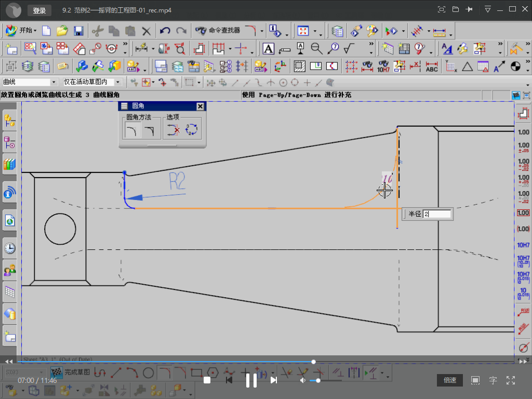Click the ABC dimension text icon
This screenshot has width=532, height=399.
(x=432, y=66)
